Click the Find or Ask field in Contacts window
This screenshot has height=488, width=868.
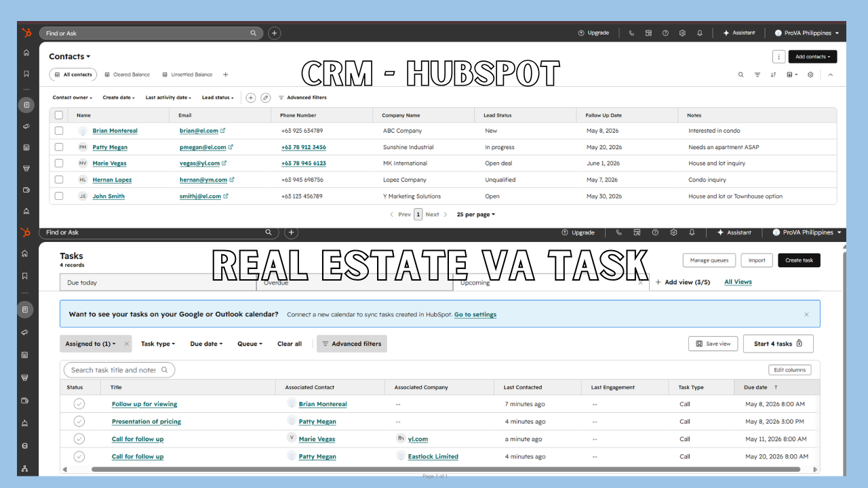click(151, 33)
